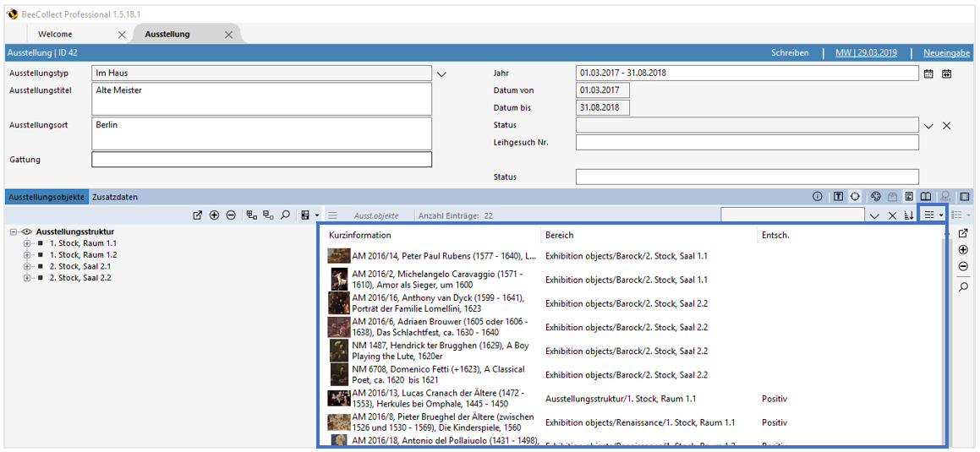Click the info icon in the tab bar
This screenshot has width=980, height=452.
click(x=818, y=197)
